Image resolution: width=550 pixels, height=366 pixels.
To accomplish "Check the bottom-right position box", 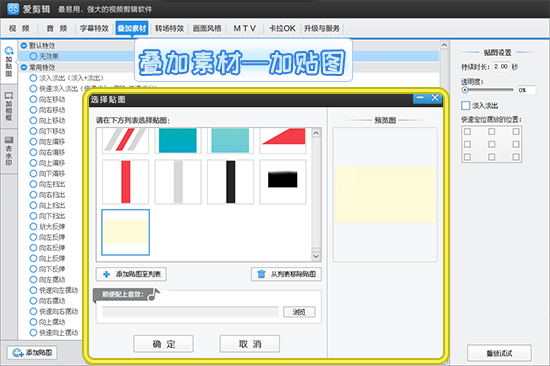I will tap(516, 157).
